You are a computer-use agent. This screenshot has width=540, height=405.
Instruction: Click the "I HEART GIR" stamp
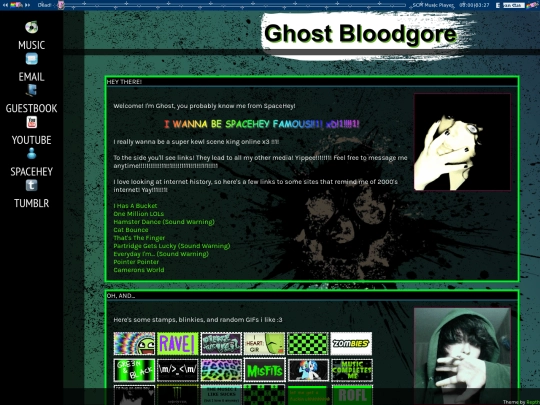point(264,343)
